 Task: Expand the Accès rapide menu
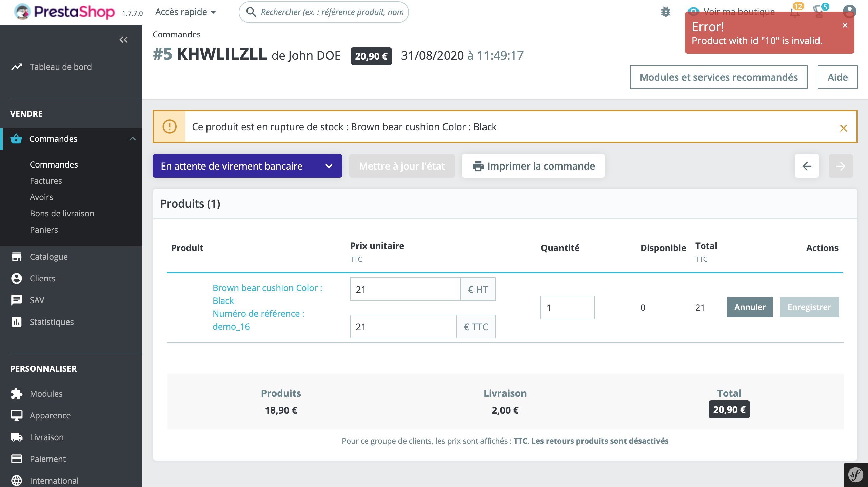(185, 12)
